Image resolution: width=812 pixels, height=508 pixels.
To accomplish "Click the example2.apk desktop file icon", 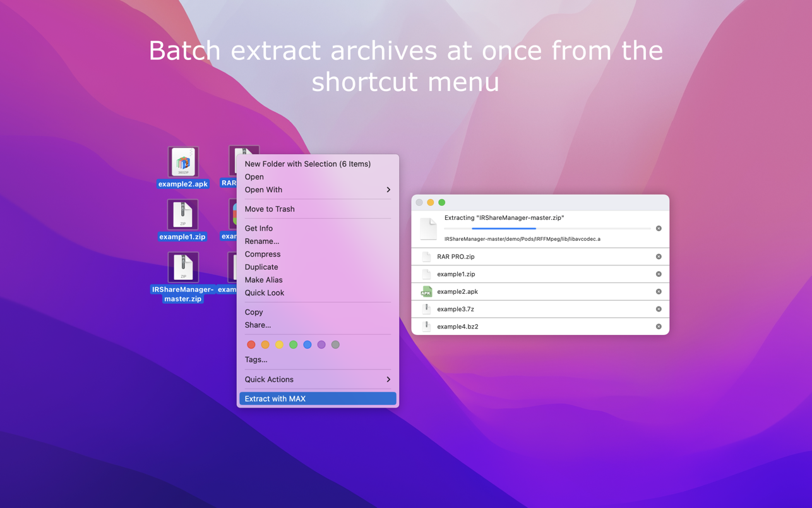I will 183,162.
